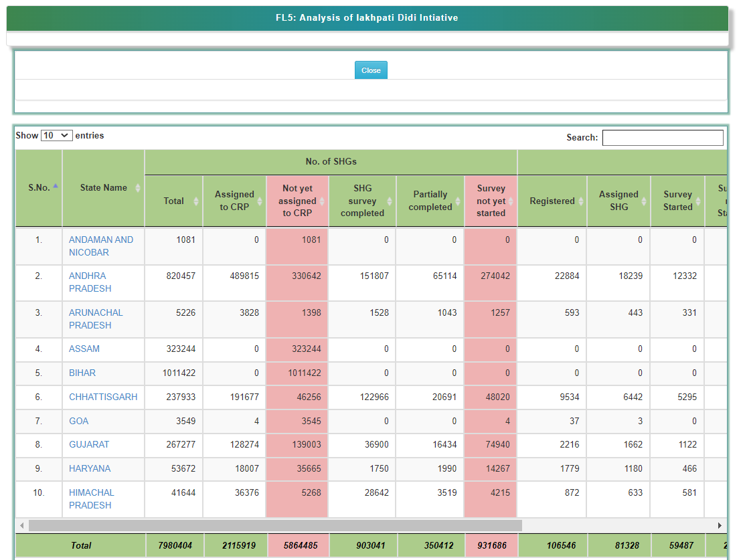
Task: Sort the table by Total column arrows
Action: [195, 201]
